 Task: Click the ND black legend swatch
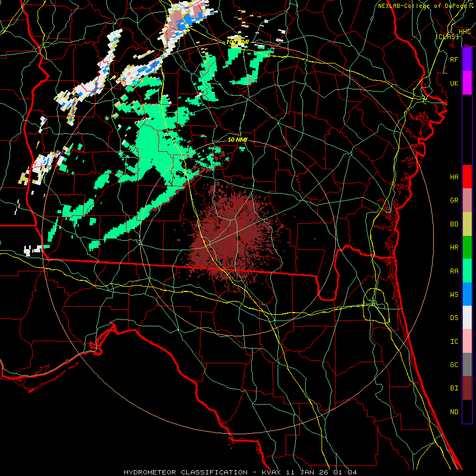pos(467,411)
